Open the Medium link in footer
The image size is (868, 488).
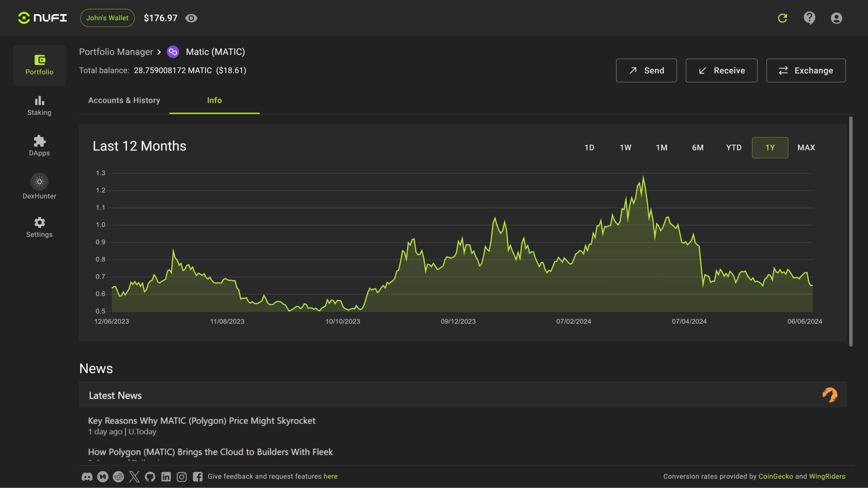(x=103, y=477)
